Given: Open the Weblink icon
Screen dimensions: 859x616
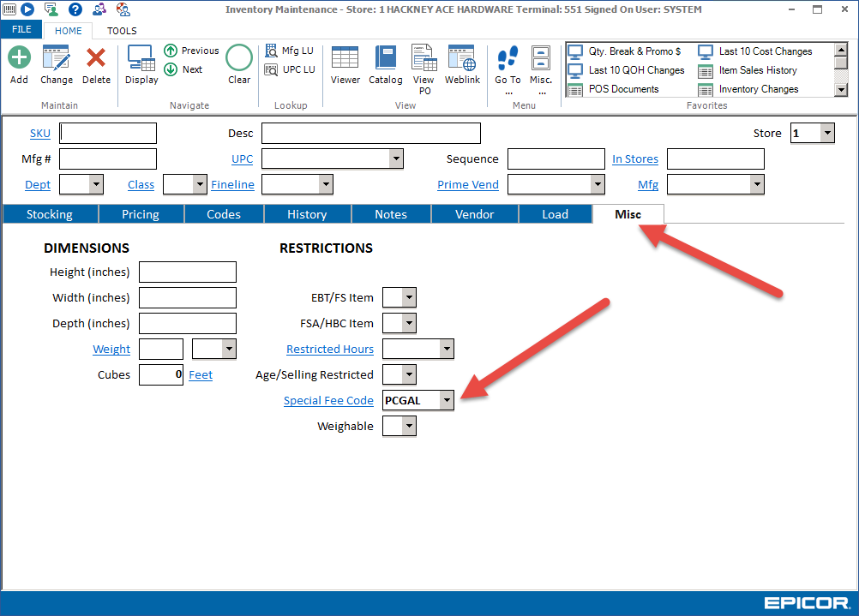Looking at the screenshot, I should pos(462,57).
